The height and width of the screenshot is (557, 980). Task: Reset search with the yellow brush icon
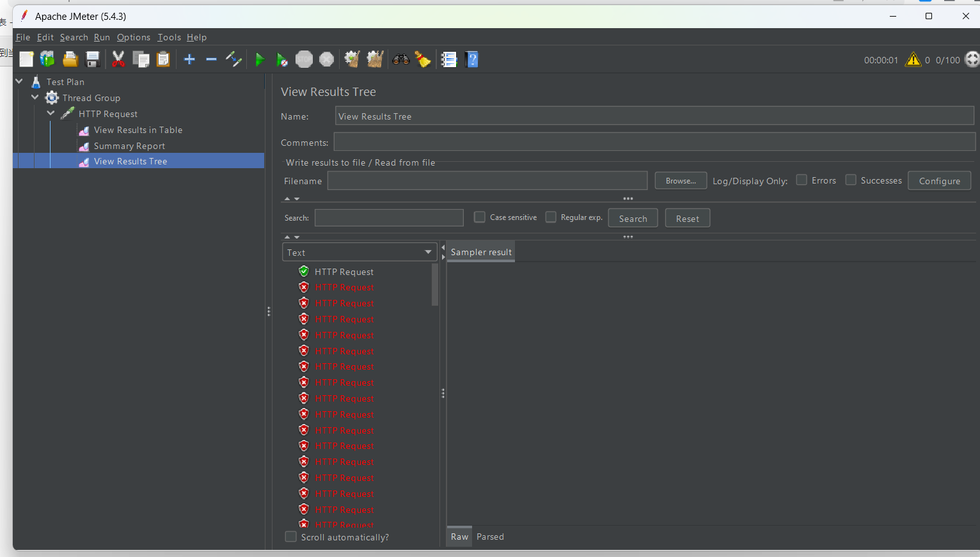(x=423, y=59)
